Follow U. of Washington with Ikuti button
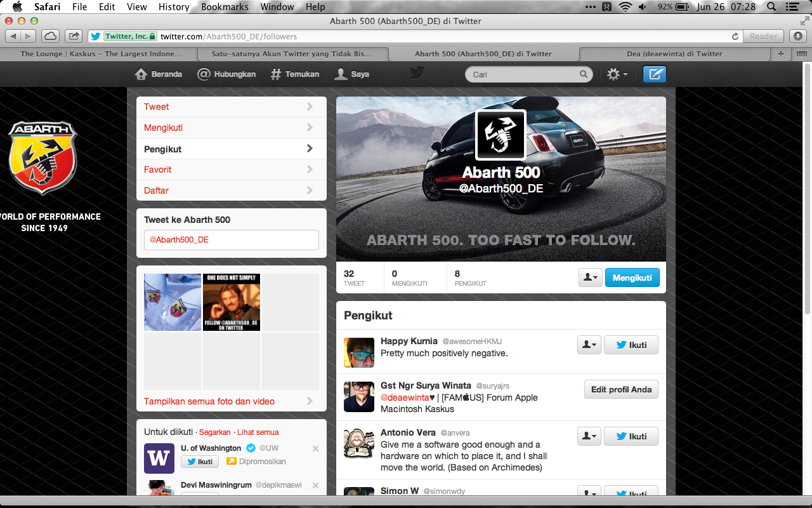 pos(200,462)
